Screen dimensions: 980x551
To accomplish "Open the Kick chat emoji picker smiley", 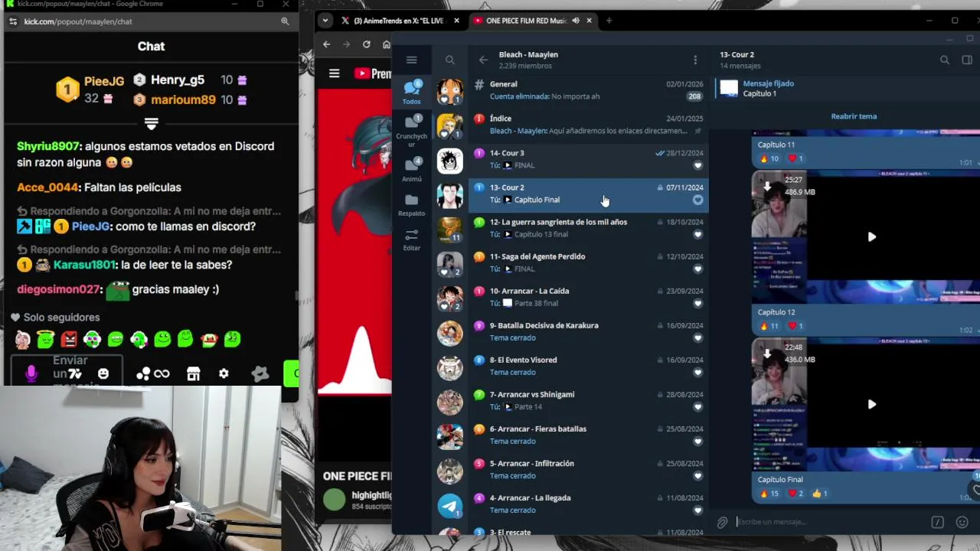I will click(103, 373).
